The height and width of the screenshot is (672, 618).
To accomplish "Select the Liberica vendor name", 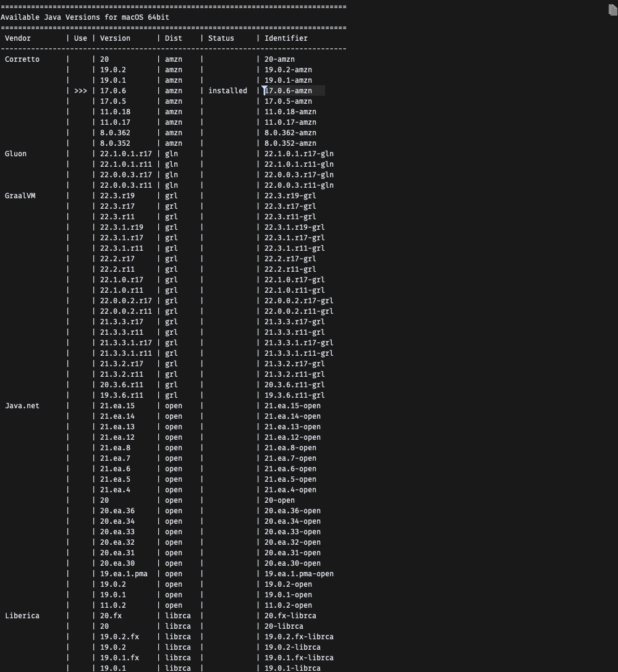I will [22, 615].
